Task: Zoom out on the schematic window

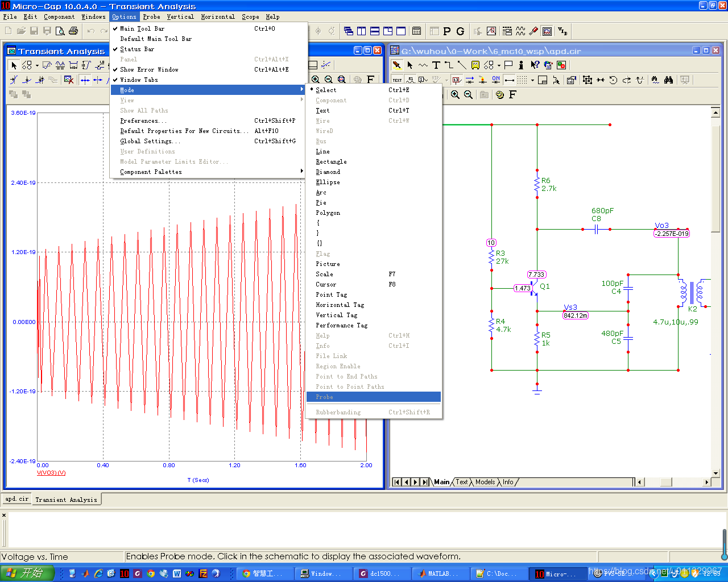Action: [468, 94]
